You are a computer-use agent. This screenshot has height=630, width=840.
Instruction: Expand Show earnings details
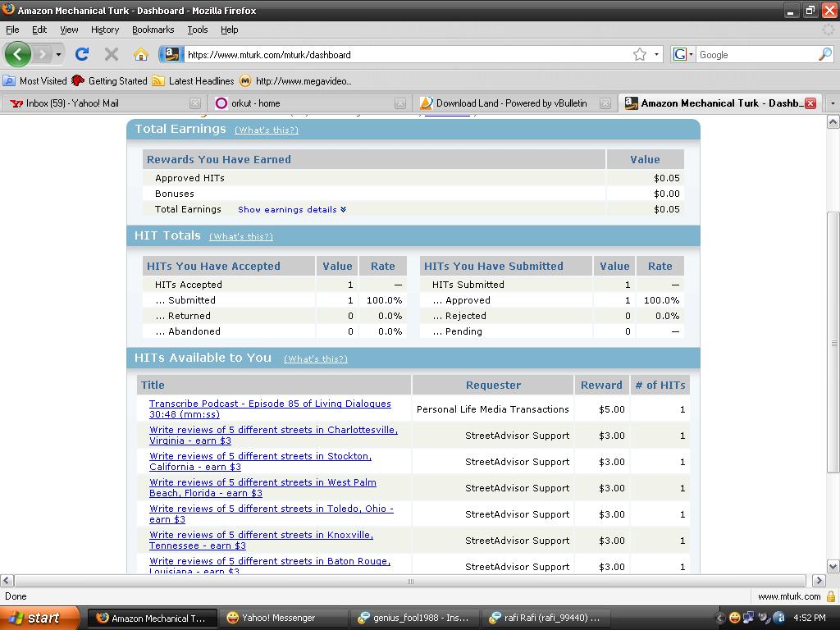tap(292, 209)
